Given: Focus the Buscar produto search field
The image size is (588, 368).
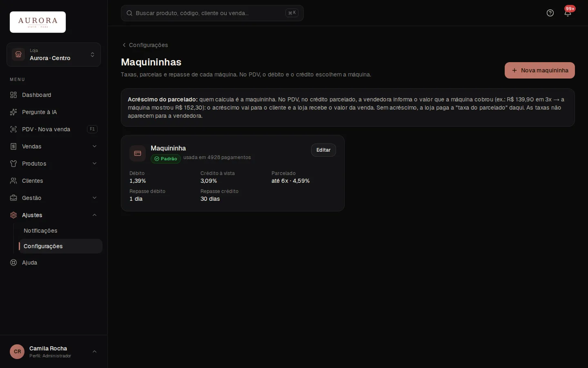Looking at the screenshot, I should (x=212, y=13).
